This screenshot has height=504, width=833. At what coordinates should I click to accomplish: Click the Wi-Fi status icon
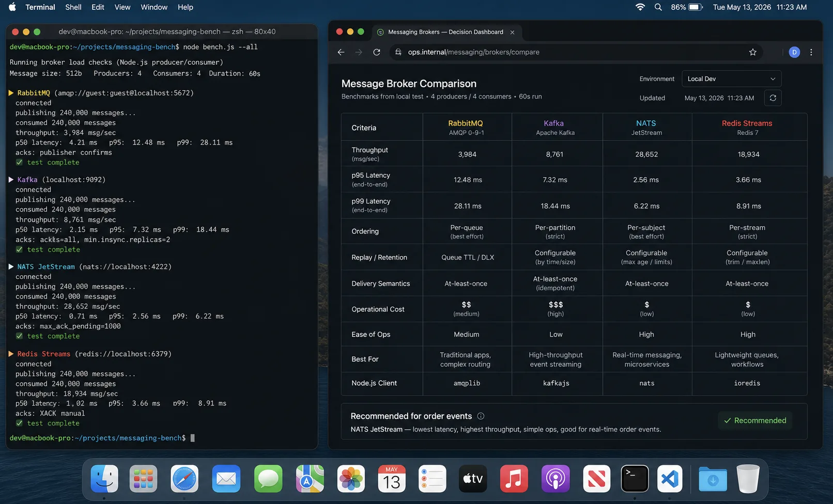tap(640, 7)
